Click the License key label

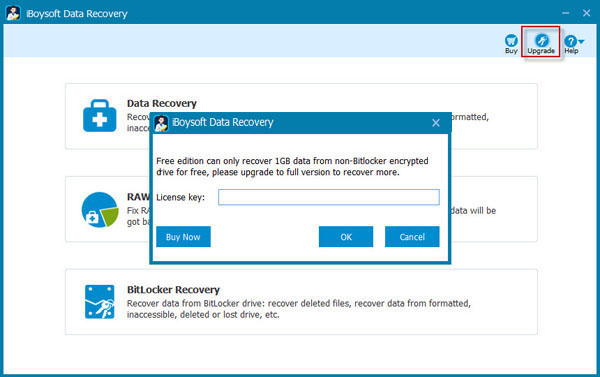pyautogui.click(x=181, y=197)
